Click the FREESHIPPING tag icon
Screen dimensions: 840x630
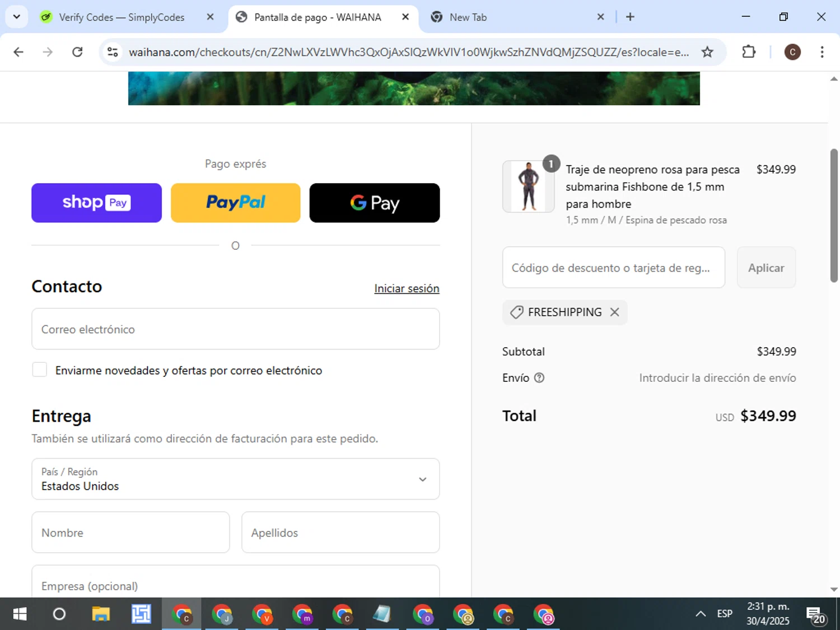tap(517, 312)
